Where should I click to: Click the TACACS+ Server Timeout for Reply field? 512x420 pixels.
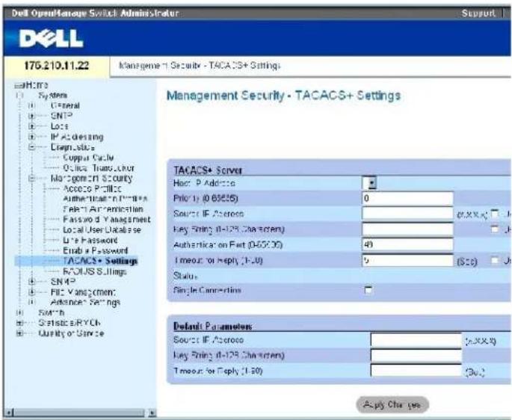pos(407,260)
